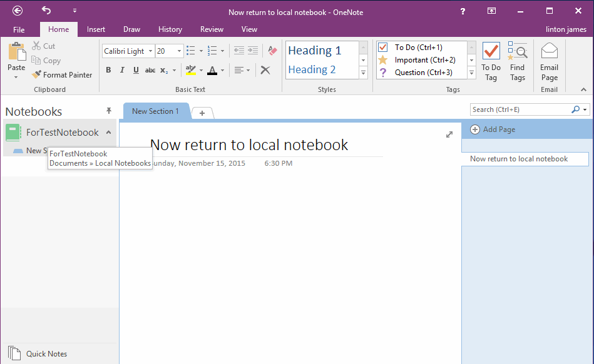
Task: Tick the To Do (Ctrl+1) tag checkbox
Action: pos(382,48)
